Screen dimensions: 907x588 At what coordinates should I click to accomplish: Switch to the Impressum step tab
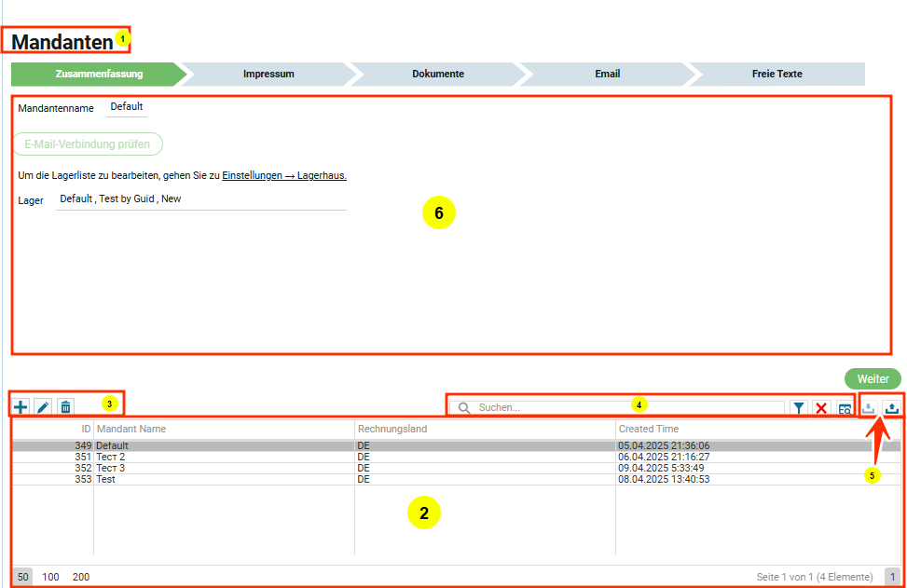[268, 74]
